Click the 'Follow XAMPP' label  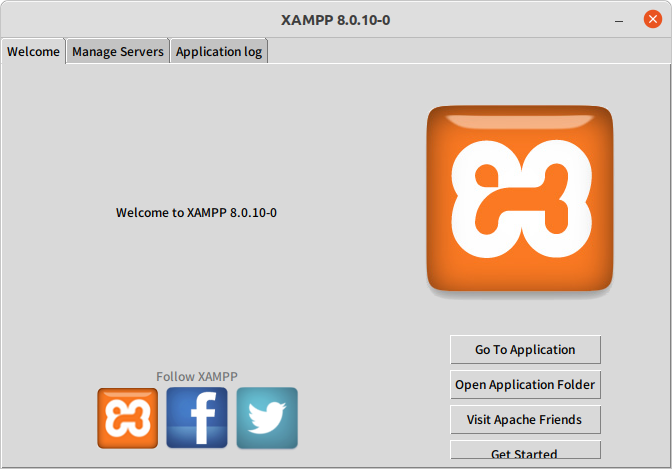coord(197,376)
